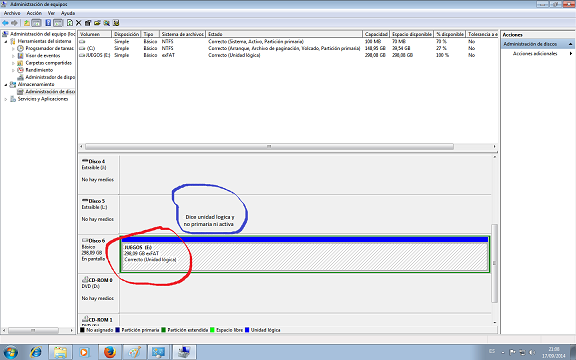Expand Carpetas compartidas node

(13, 63)
